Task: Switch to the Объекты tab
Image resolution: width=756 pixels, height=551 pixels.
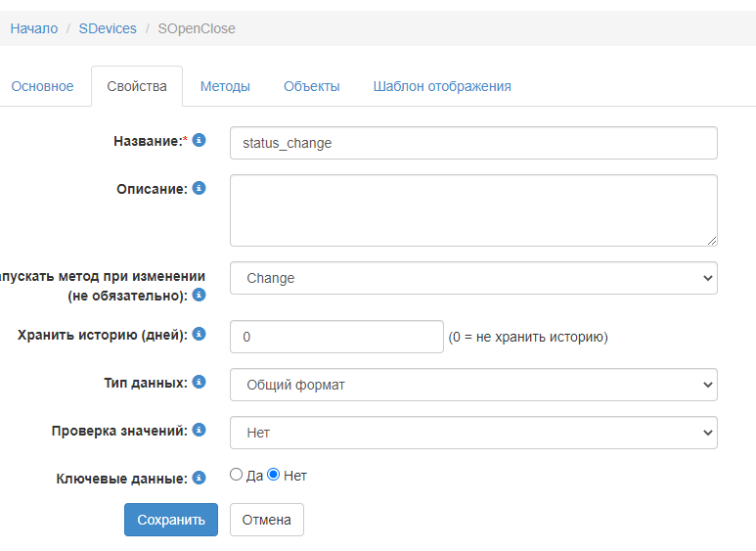Action: pos(311,86)
